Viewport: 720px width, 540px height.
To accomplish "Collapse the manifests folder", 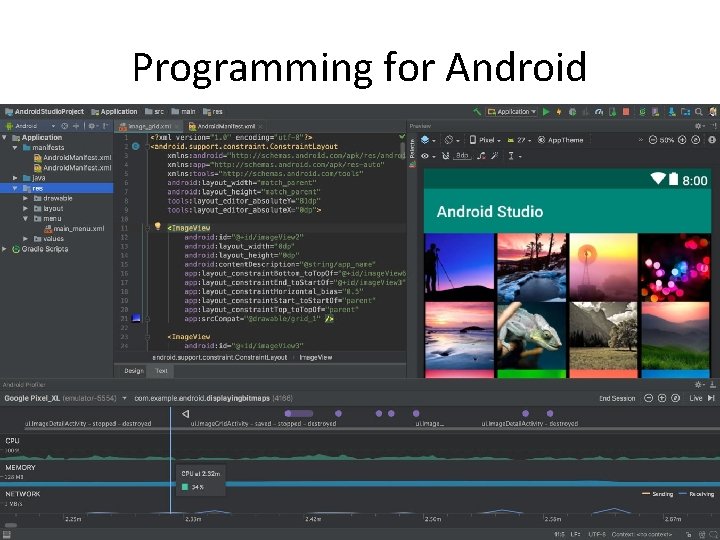I will click(x=16, y=147).
